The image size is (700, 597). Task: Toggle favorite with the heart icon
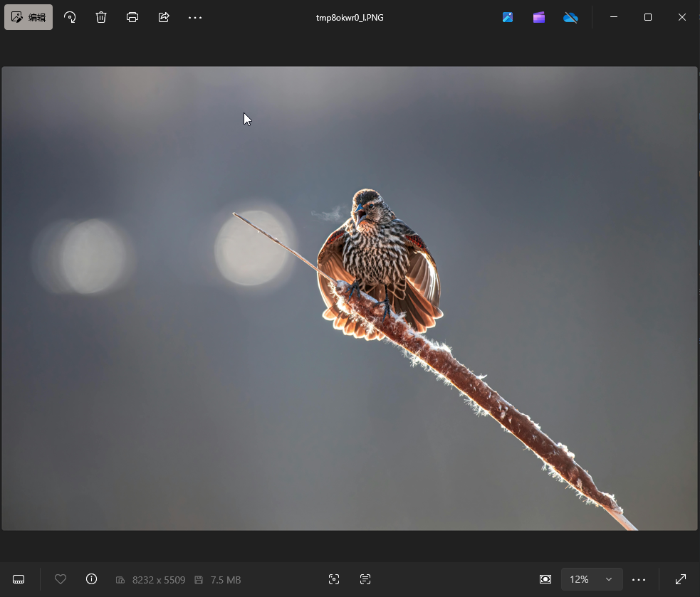click(61, 579)
